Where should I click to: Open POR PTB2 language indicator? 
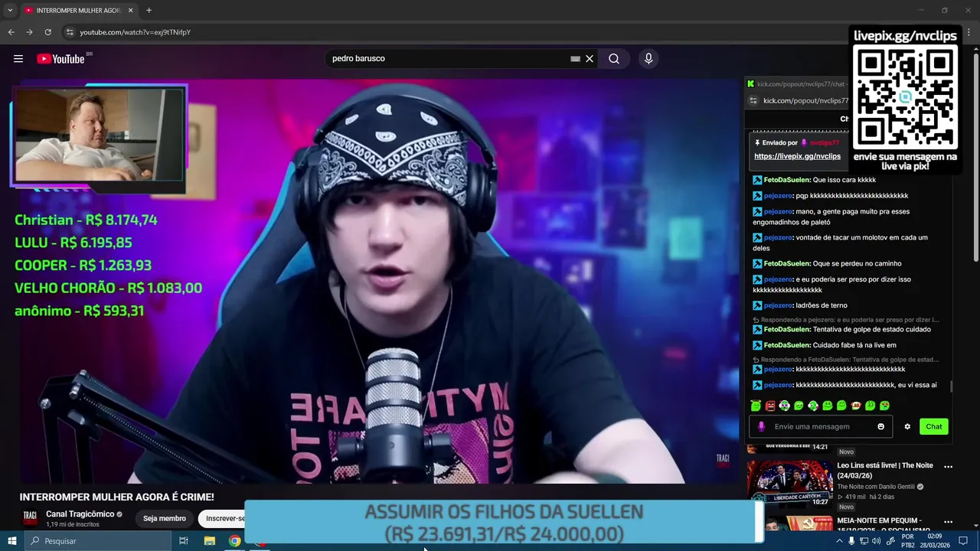tap(908, 541)
